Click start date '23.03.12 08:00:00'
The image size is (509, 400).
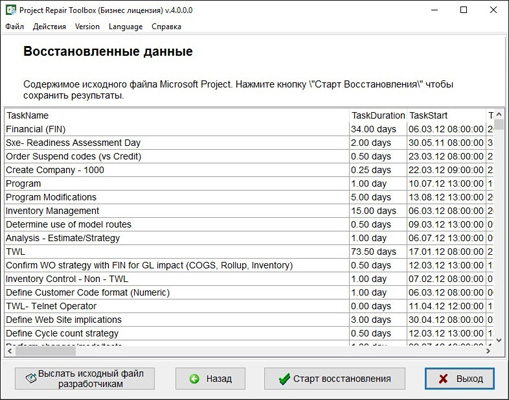click(x=447, y=157)
